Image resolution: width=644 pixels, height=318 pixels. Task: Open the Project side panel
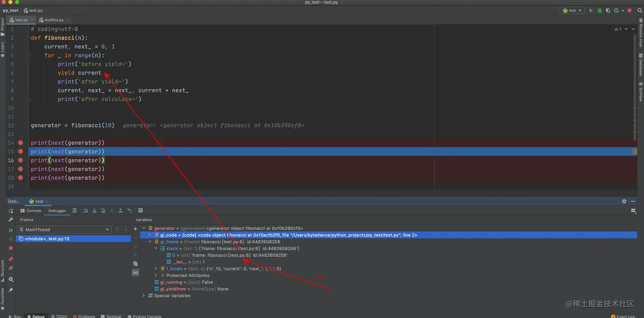point(3,27)
